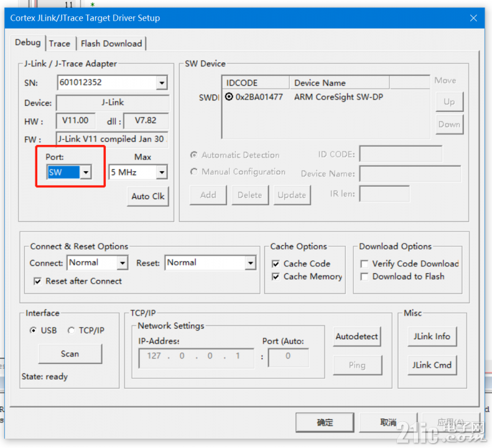The height and width of the screenshot is (448, 492).
Task: Click the IP-Address input field
Action: click(x=197, y=358)
